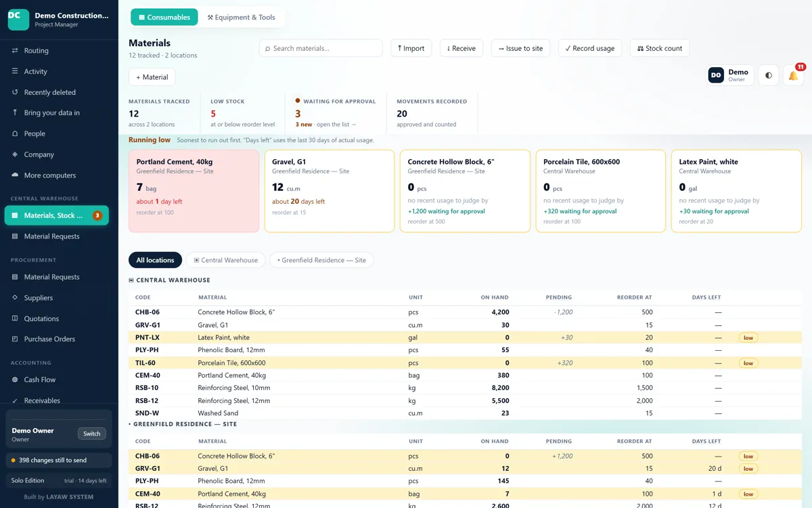The image size is (812, 508).
Task: Open Receivables in the sidebar
Action: tap(57, 400)
